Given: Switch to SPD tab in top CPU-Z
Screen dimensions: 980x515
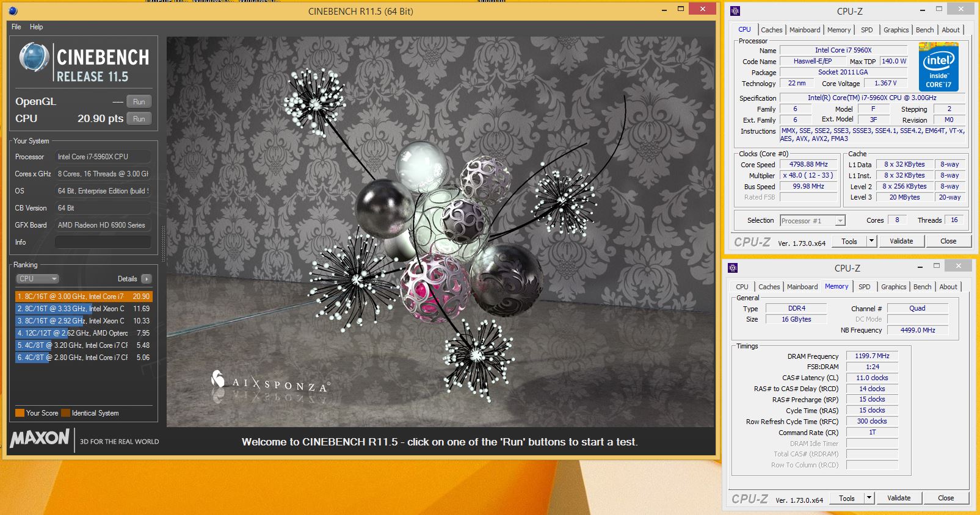Looking at the screenshot, I should pyautogui.click(x=867, y=30).
